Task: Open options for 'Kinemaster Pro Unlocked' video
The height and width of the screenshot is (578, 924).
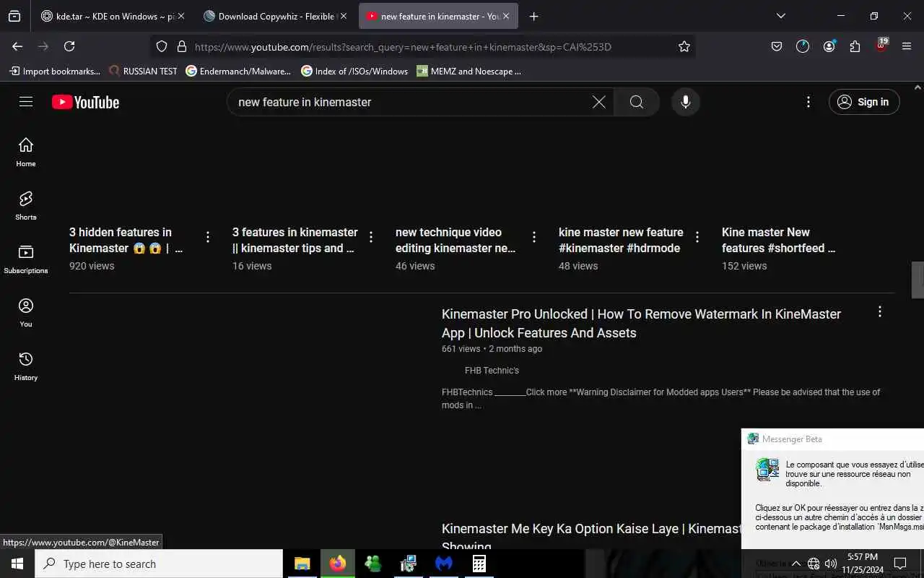Action: (x=879, y=311)
